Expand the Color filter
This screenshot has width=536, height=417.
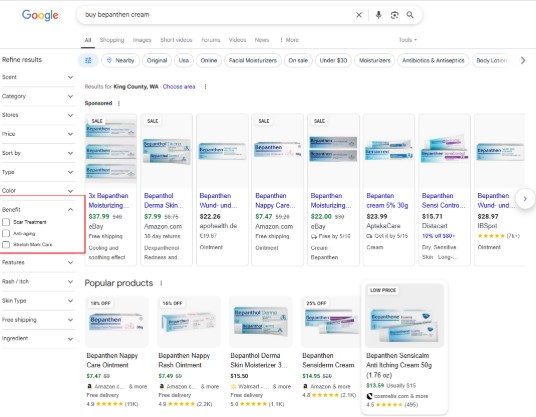[38, 191]
